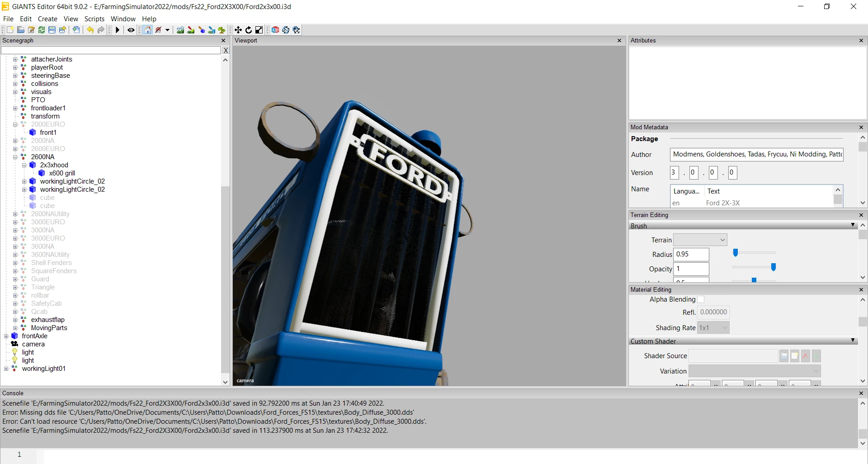The width and height of the screenshot is (868, 464).
Task: Click the Scale tool icon
Action: tap(259, 30)
